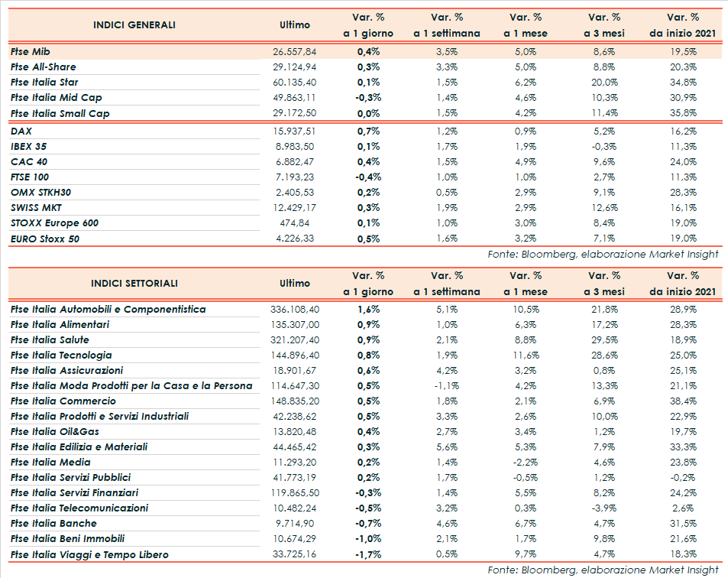Select Ftse Italia Automobili e Componentistica label
This screenshot has width=728, height=578.
pyautogui.click(x=108, y=309)
